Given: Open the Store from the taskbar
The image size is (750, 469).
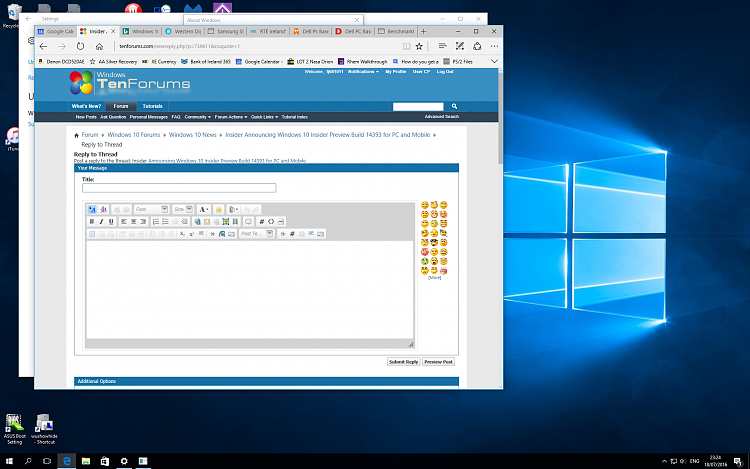Looking at the screenshot, I should point(105,461).
